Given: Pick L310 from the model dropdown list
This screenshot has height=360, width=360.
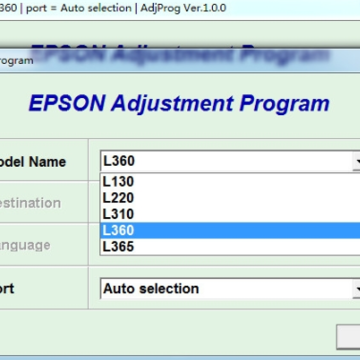Looking at the screenshot, I should pyautogui.click(x=230, y=214).
